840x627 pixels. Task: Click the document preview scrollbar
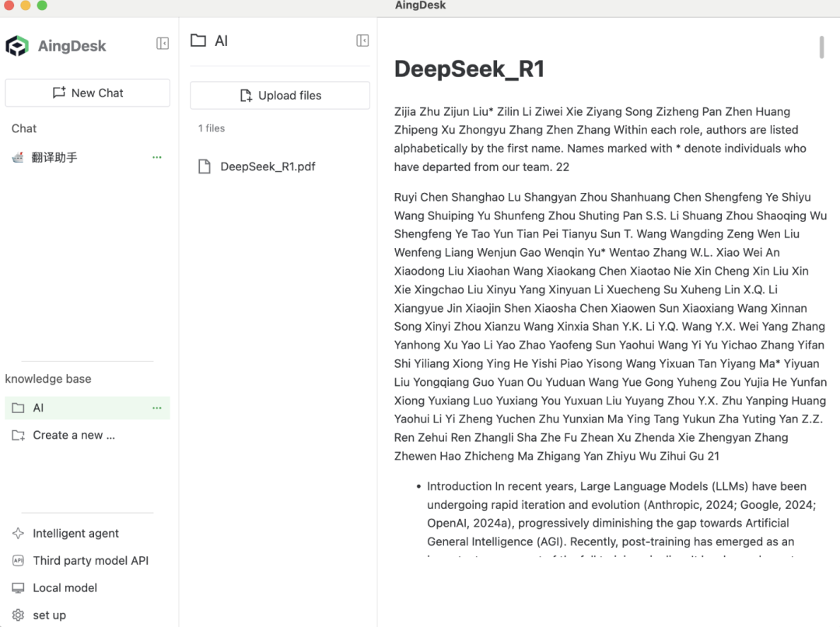(821, 47)
